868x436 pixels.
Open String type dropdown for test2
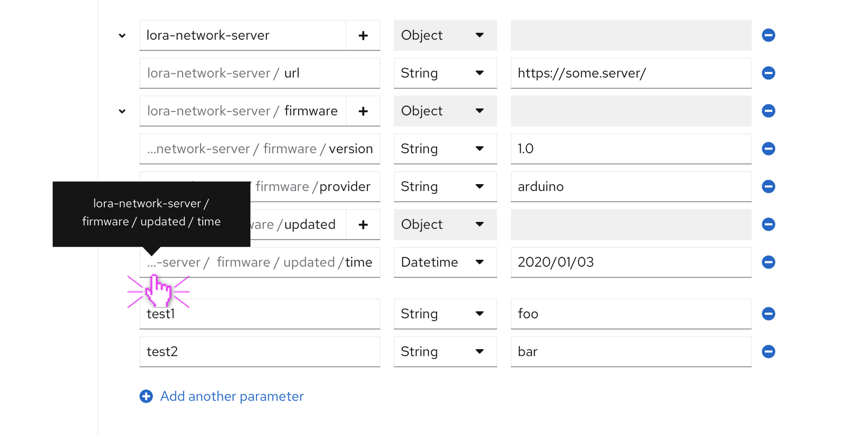click(445, 352)
